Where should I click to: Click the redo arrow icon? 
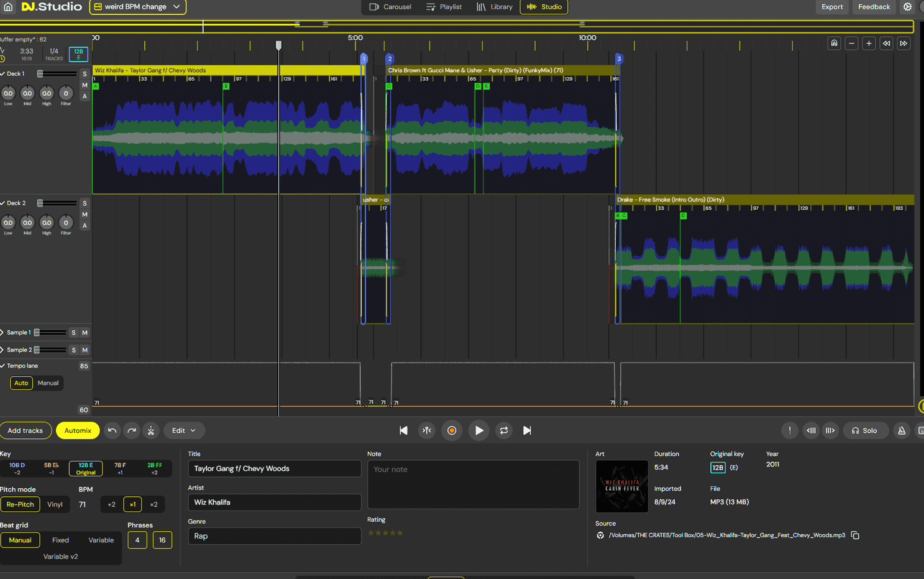coord(132,430)
